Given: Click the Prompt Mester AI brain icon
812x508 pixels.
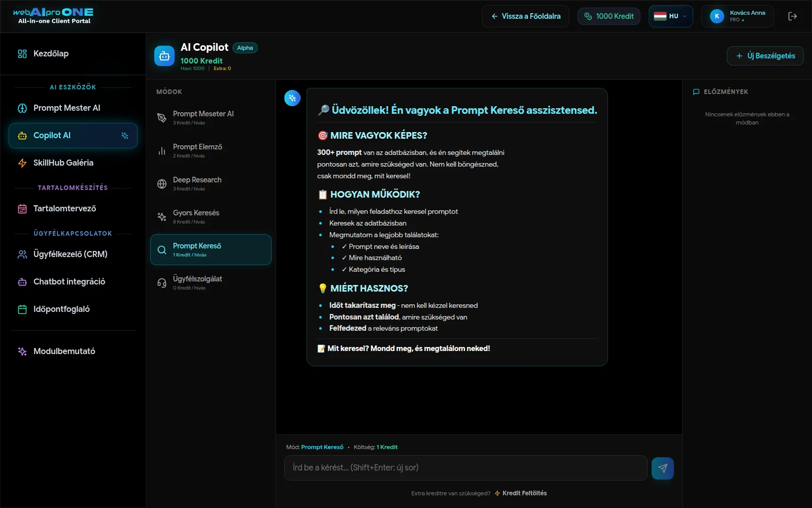Looking at the screenshot, I should click(x=22, y=108).
